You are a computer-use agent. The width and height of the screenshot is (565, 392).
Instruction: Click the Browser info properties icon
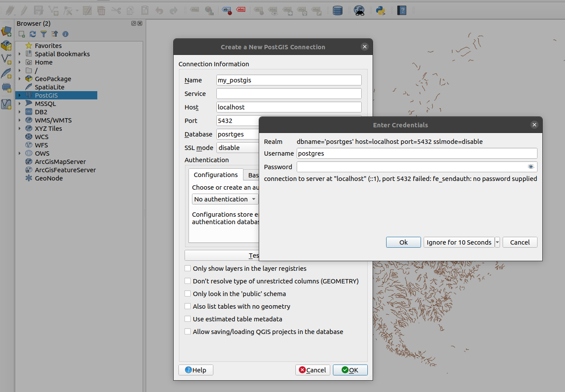tap(65, 34)
